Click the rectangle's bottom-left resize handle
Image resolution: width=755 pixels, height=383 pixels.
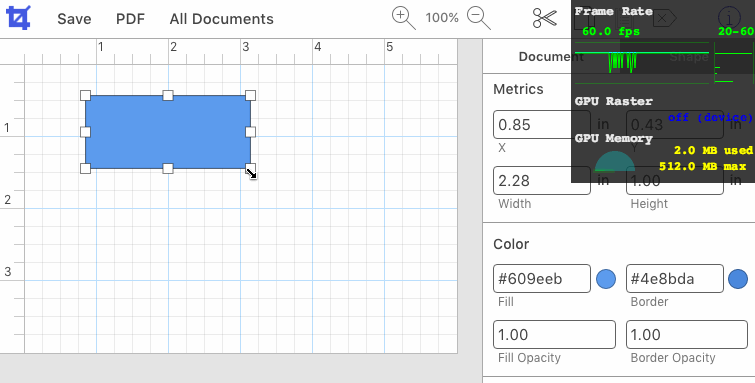[x=85, y=168]
